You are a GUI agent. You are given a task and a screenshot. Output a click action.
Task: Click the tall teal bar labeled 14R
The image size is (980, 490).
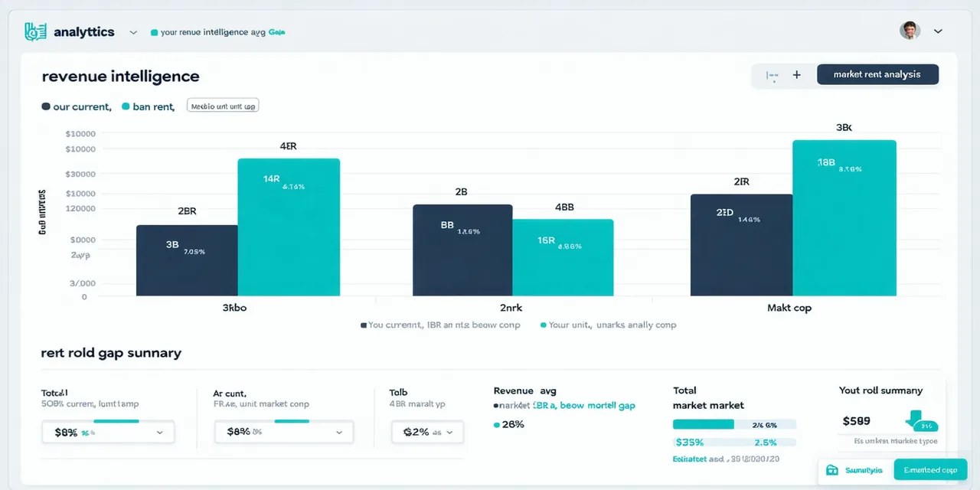point(289,227)
